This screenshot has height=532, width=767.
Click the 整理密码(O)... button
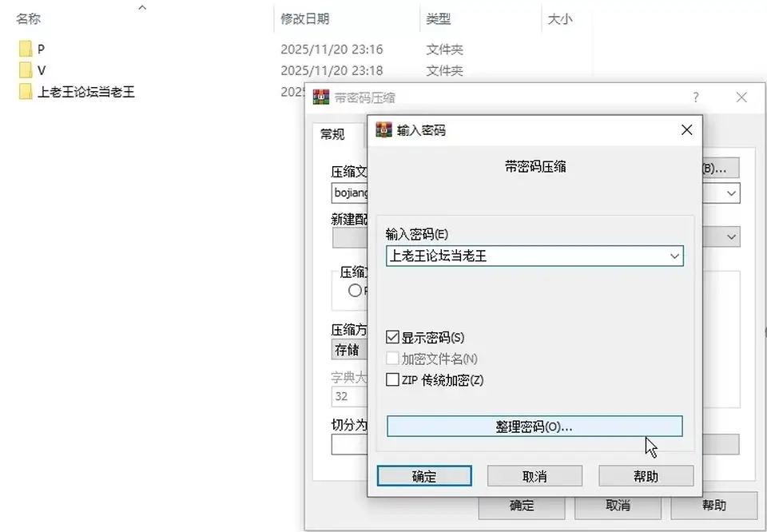point(535,427)
